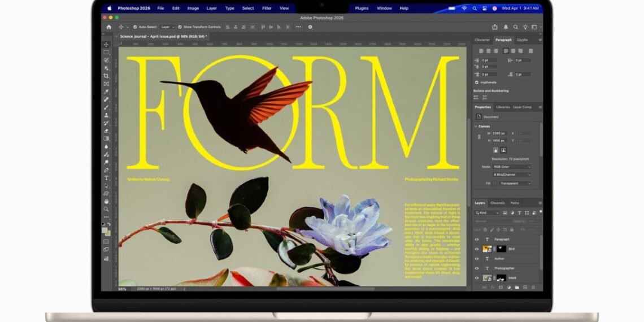
Task: Open macOS Spotlight search in menu bar
Action: (x=475, y=8)
